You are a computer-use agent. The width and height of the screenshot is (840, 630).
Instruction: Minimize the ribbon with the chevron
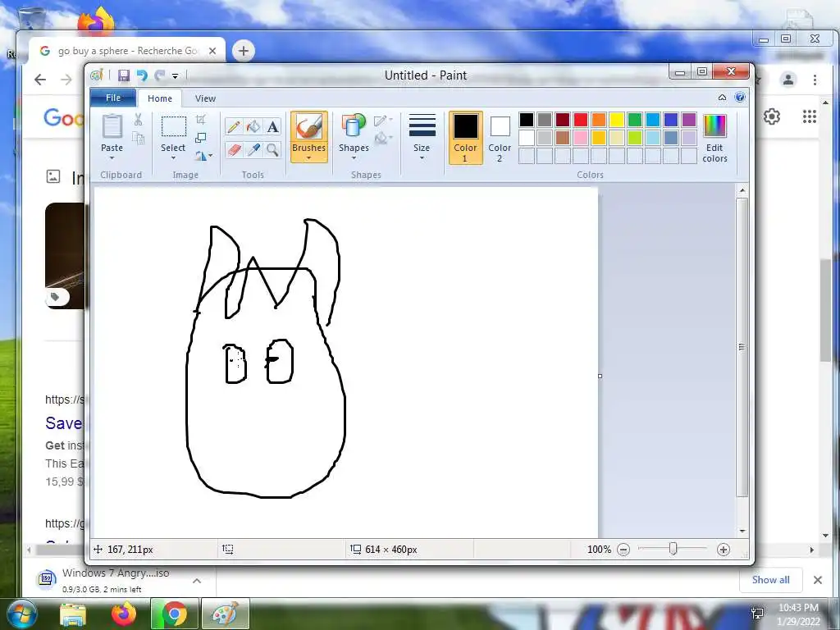click(x=722, y=98)
